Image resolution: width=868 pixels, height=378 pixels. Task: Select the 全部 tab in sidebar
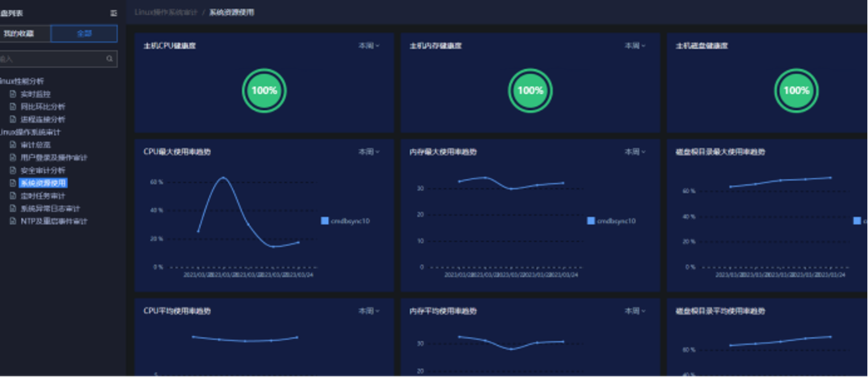[x=84, y=33]
